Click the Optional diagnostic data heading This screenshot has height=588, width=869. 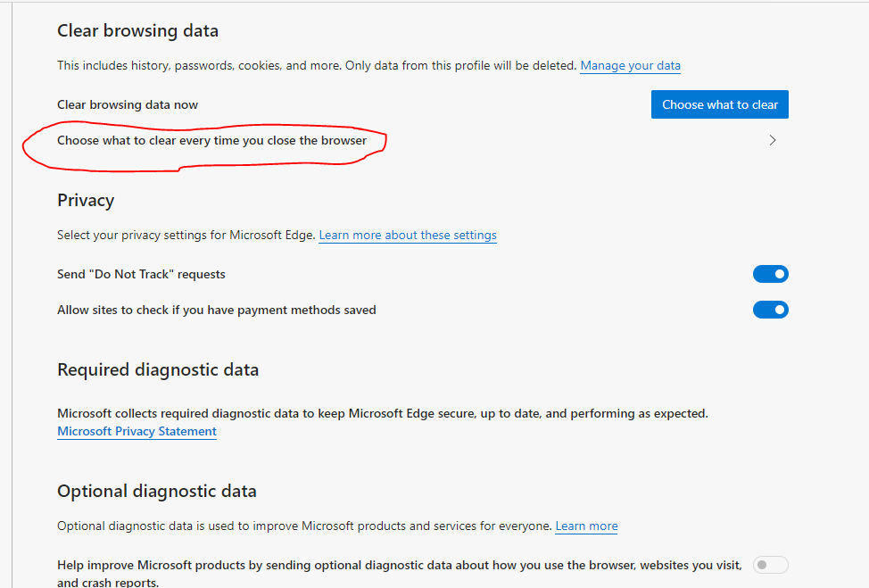point(156,491)
